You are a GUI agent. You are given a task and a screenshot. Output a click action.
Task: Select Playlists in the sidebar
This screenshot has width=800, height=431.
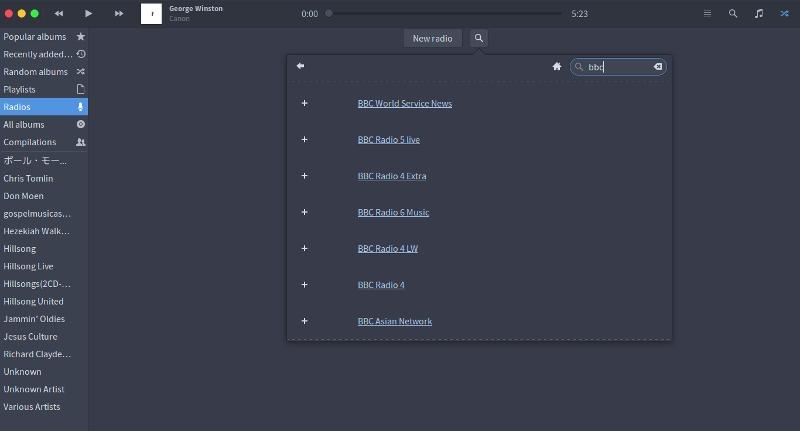[20, 89]
